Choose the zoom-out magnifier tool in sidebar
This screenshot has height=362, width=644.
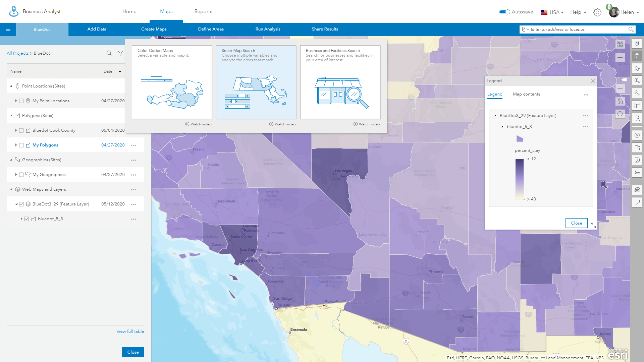pyautogui.click(x=637, y=93)
